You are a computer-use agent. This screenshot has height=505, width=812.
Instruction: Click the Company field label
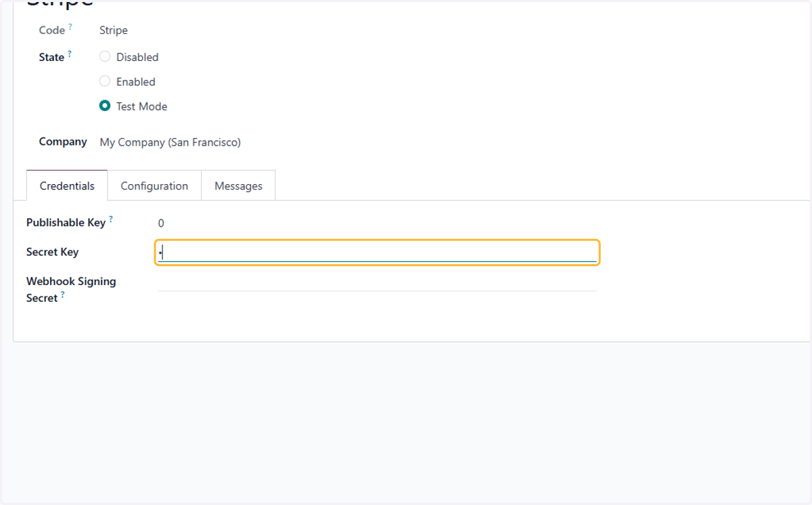pyautogui.click(x=63, y=141)
